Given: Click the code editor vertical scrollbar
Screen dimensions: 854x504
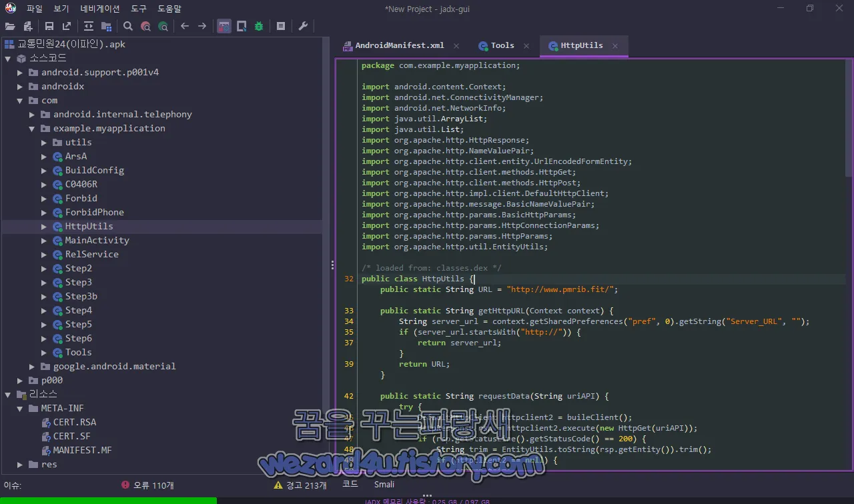Looking at the screenshot, I should point(849,120).
